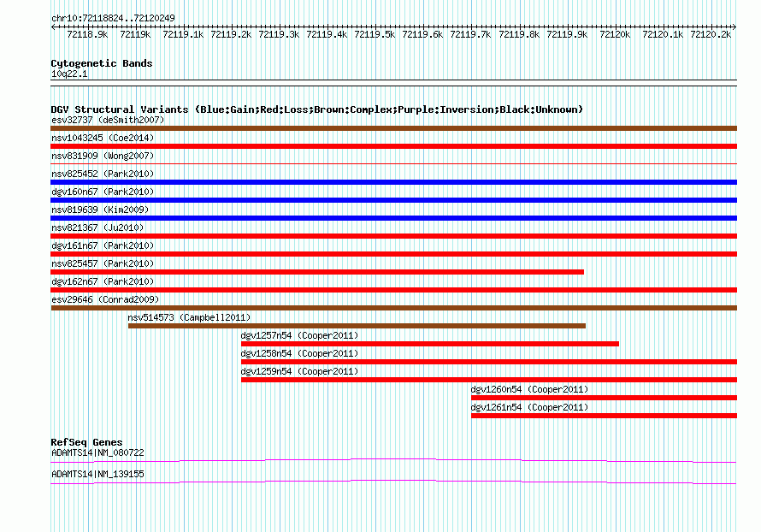Image resolution: width=761 pixels, height=532 pixels.
Task: Click the 72119.4k ruler tick label
Action: click(327, 34)
